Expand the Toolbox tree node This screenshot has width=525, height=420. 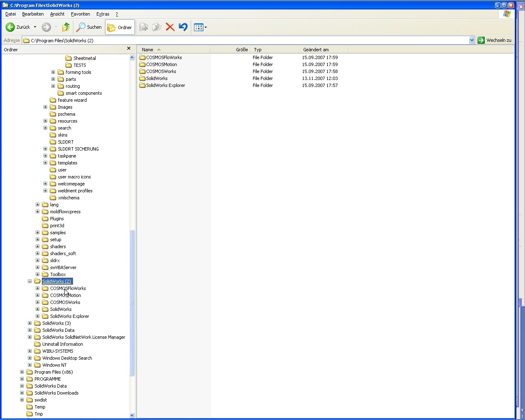point(37,274)
